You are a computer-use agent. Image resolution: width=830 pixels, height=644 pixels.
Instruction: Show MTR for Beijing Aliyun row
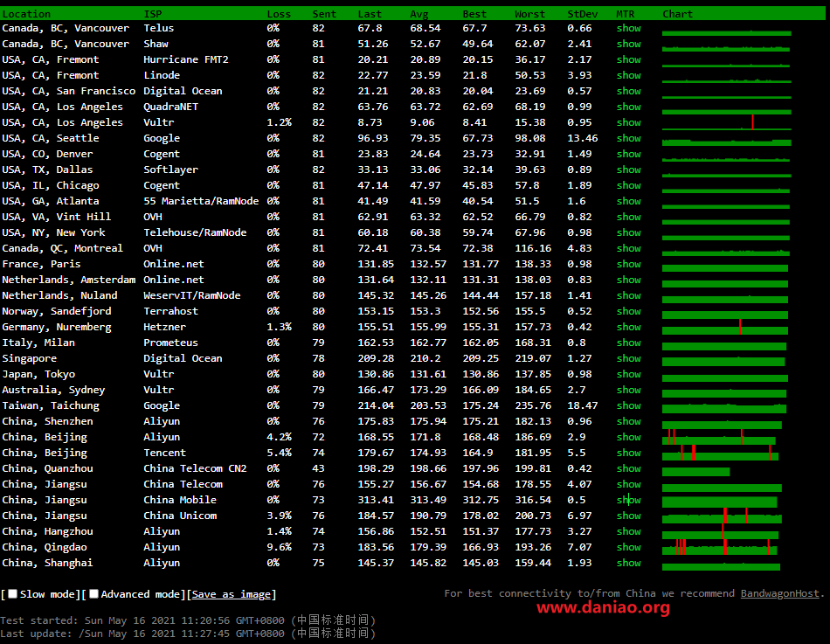[629, 437]
